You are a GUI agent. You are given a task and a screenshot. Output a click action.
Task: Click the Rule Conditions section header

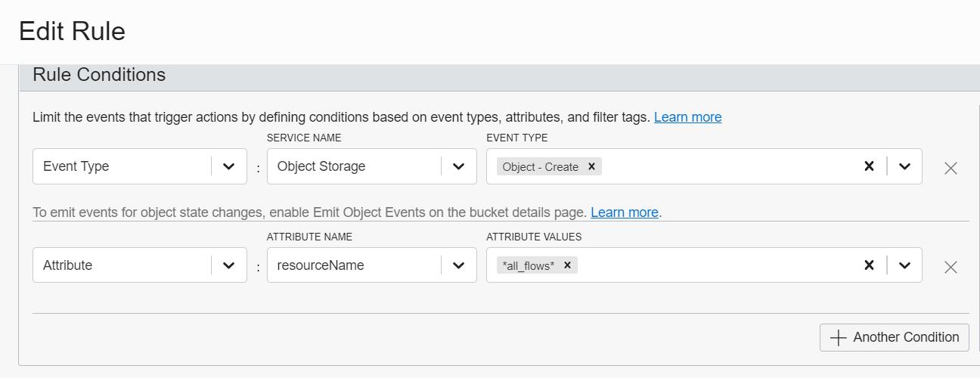click(99, 75)
